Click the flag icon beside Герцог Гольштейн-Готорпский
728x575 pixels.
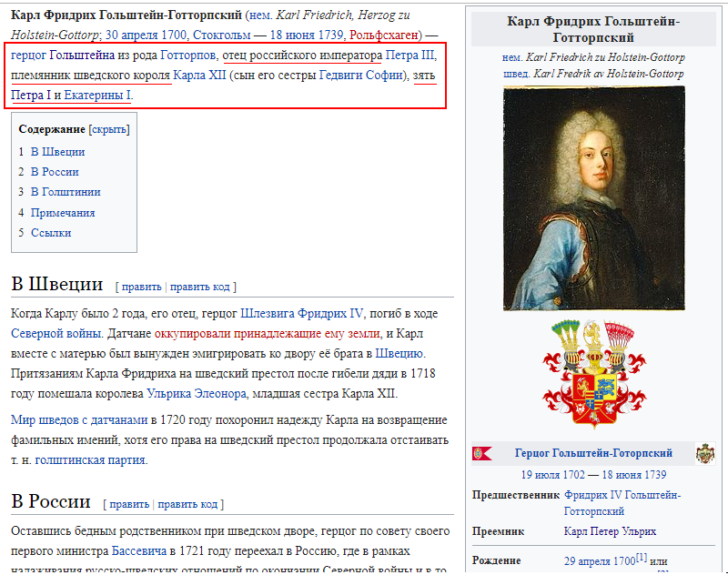point(482,453)
